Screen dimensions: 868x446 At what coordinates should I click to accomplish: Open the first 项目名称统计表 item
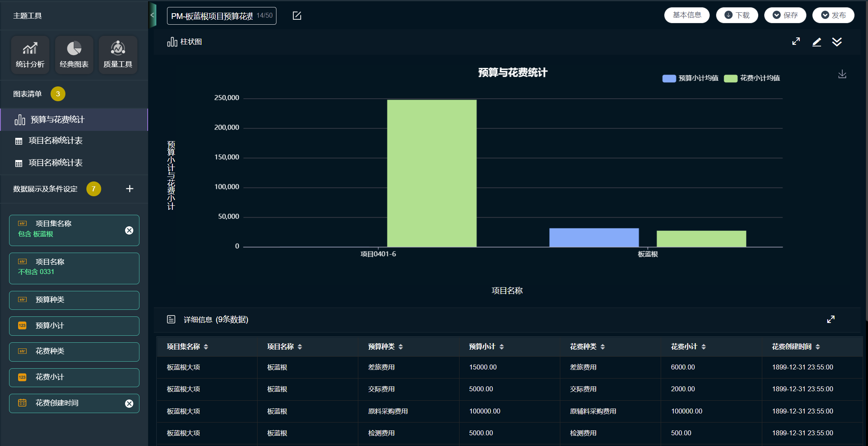pos(74,141)
